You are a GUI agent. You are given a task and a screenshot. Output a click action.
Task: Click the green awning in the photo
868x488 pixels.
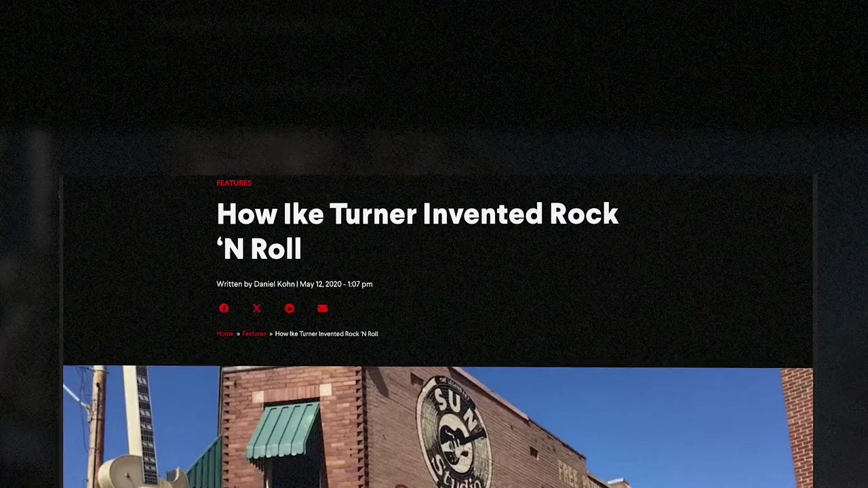[x=282, y=430]
